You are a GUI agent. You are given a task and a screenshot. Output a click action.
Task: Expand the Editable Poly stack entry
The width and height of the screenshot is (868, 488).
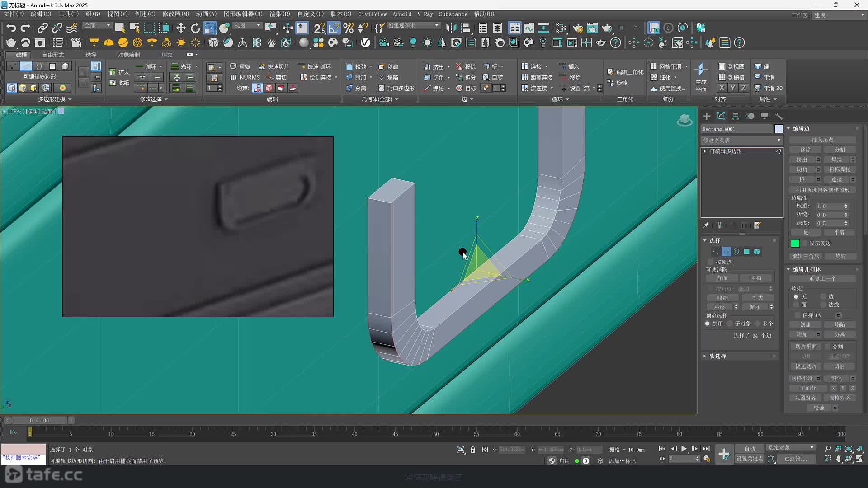[705, 151]
